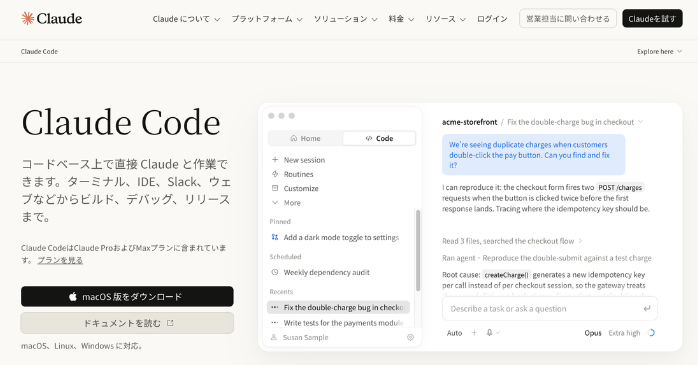Click the pinned session branch icon
The height and width of the screenshot is (365, 698).
(275, 237)
